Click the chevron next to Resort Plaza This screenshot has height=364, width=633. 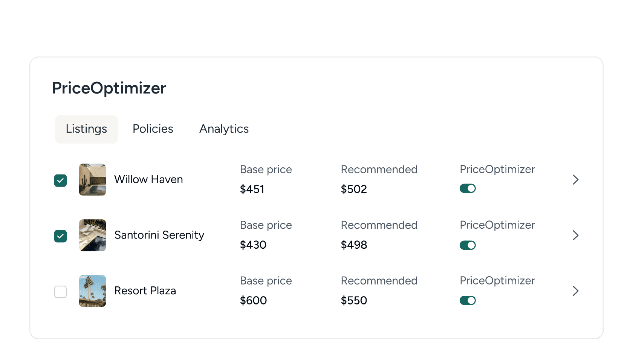575,291
